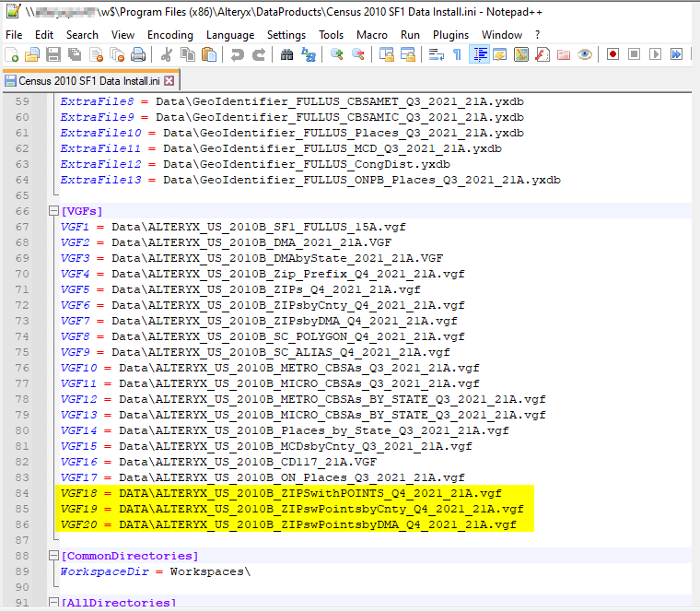Image resolution: width=700 pixels, height=612 pixels.
Task: Click the Zoom In magnifier icon
Action: (x=336, y=55)
